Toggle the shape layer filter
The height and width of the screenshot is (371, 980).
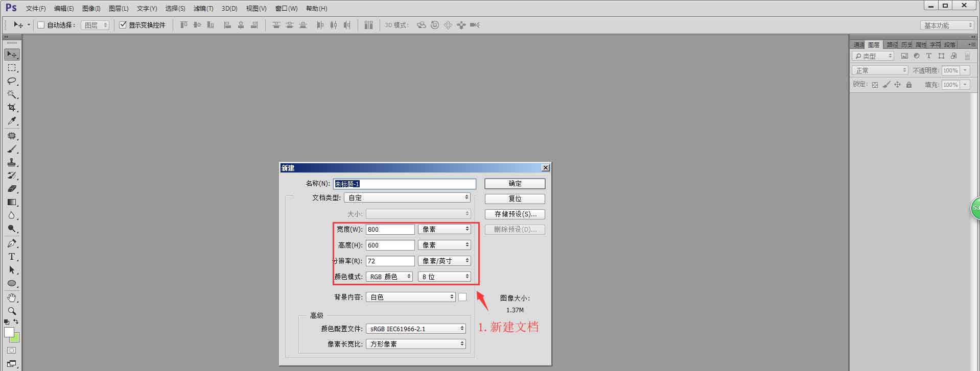coord(941,56)
